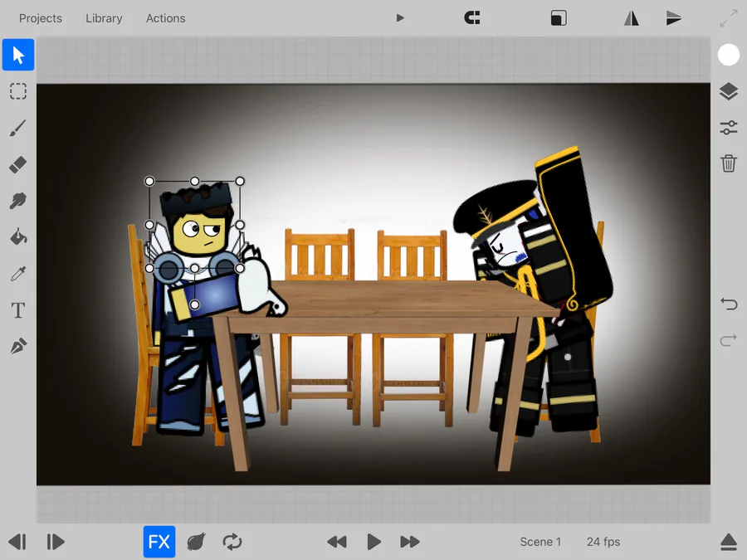Undo the last action

pyautogui.click(x=729, y=304)
